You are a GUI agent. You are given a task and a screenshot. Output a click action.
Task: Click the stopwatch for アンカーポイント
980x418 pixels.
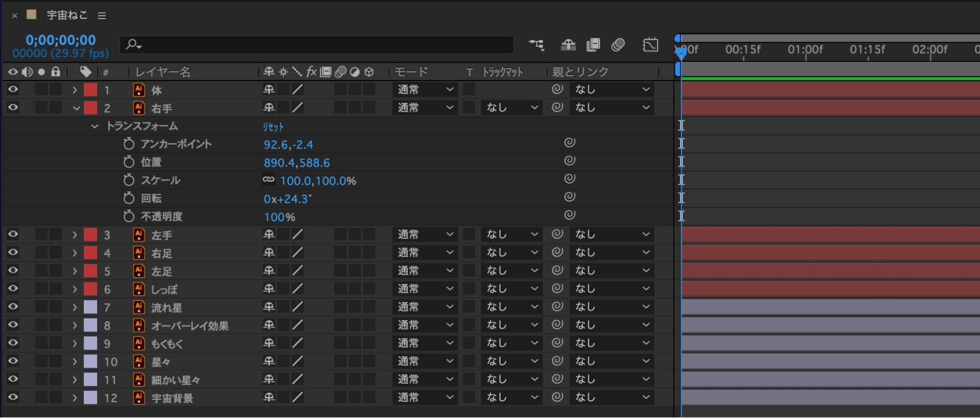tap(129, 144)
